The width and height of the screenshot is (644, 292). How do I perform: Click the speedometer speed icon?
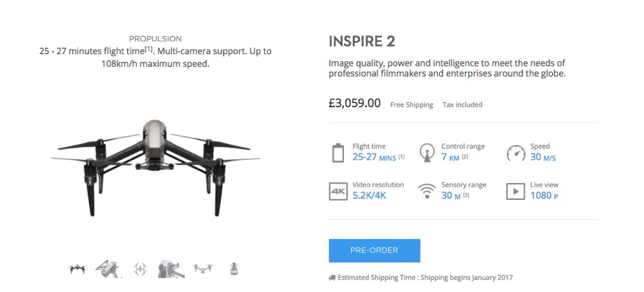(516, 152)
